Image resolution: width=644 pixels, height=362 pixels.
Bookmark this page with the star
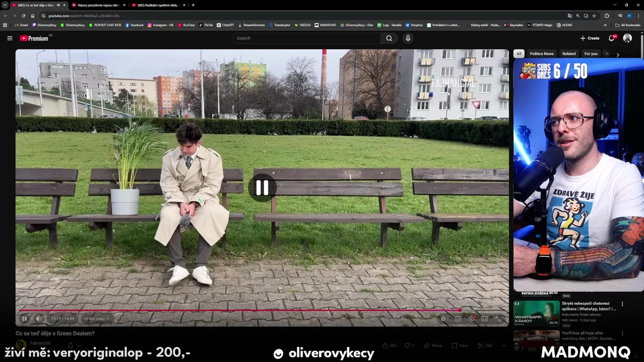click(x=594, y=16)
